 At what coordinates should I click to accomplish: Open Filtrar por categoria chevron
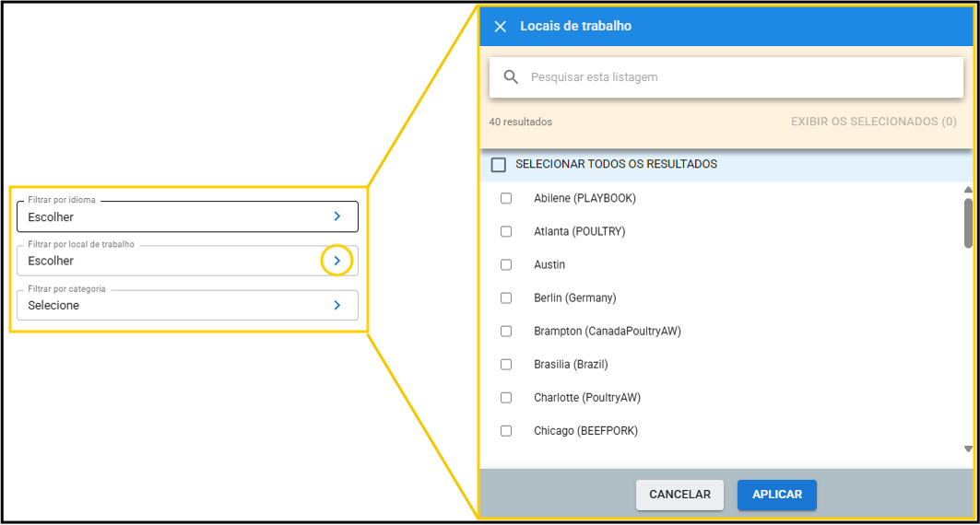(x=337, y=305)
